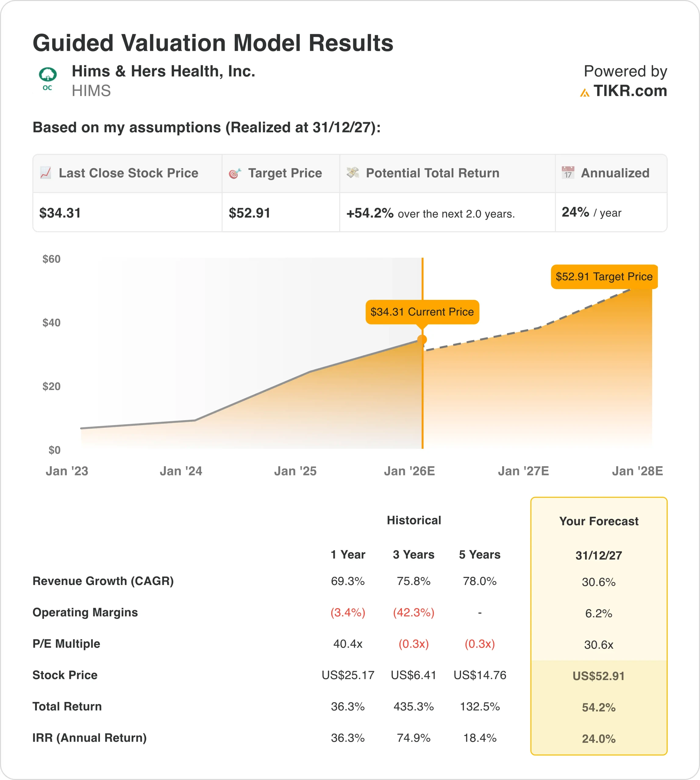Select the 1 Year historical column header

coord(348,554)
